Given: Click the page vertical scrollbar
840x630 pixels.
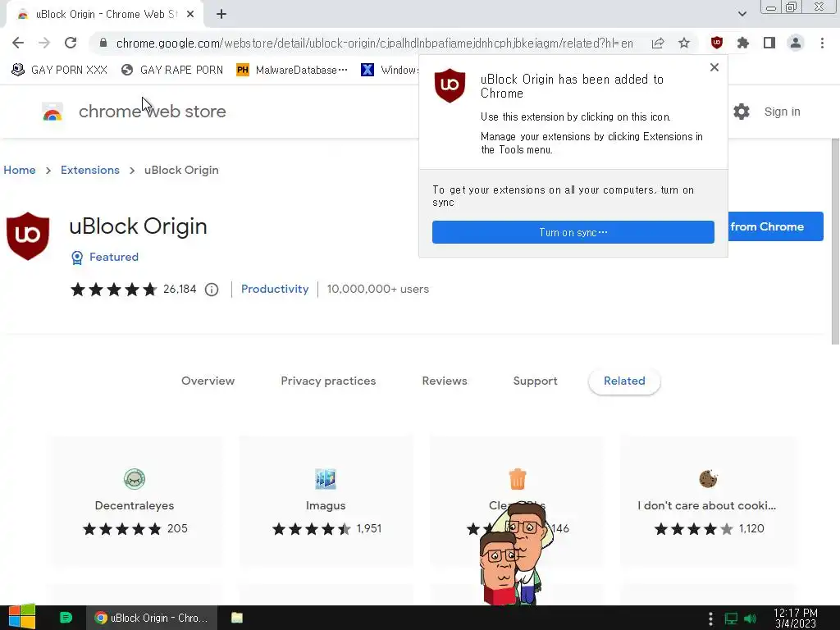Looking at the screenshot, I should click(x=835, y=241).
